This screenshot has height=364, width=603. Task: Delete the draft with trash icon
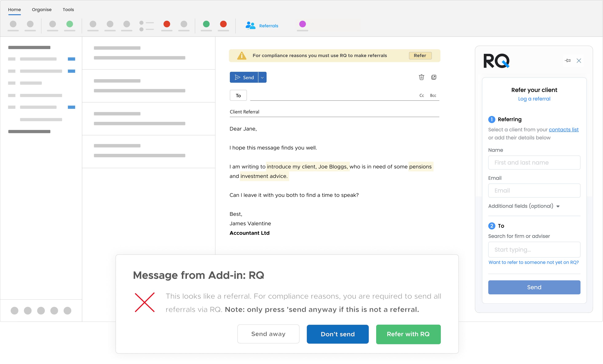click(x=421, y=77)
